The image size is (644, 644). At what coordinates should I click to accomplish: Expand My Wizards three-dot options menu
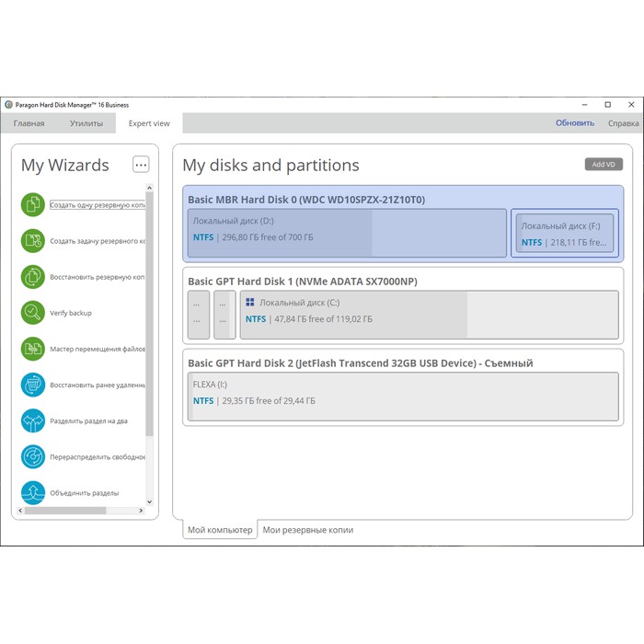pos(141,165)
